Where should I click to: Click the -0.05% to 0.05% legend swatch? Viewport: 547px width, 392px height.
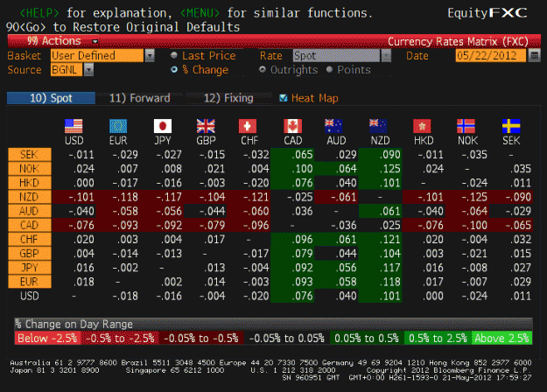click(x=287, y=338)
